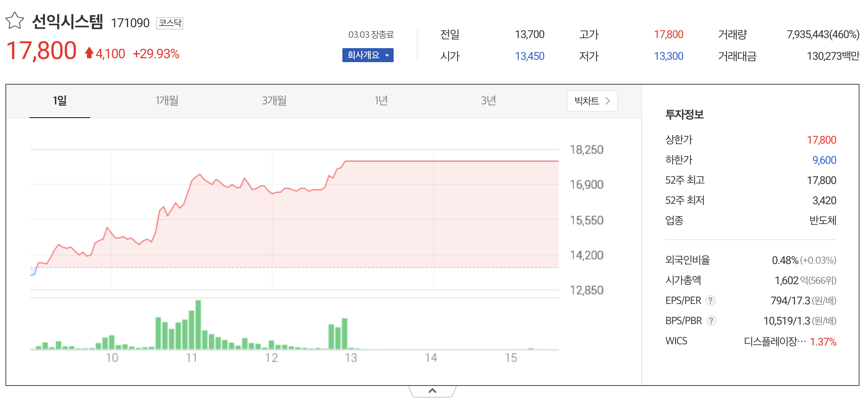Switch to the 3개월 chart tab
The image size is (868, 403).
(274, 101)
